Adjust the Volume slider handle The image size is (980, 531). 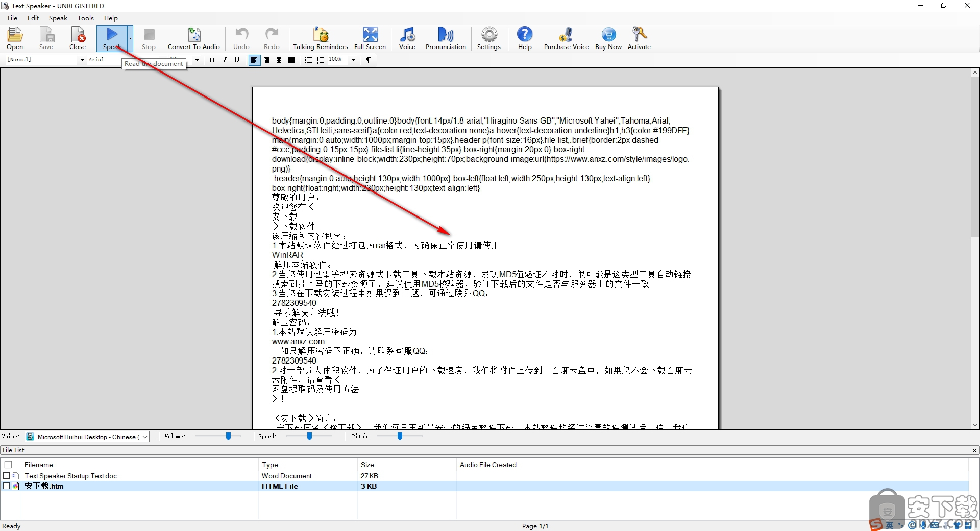(x=229, y=436)
